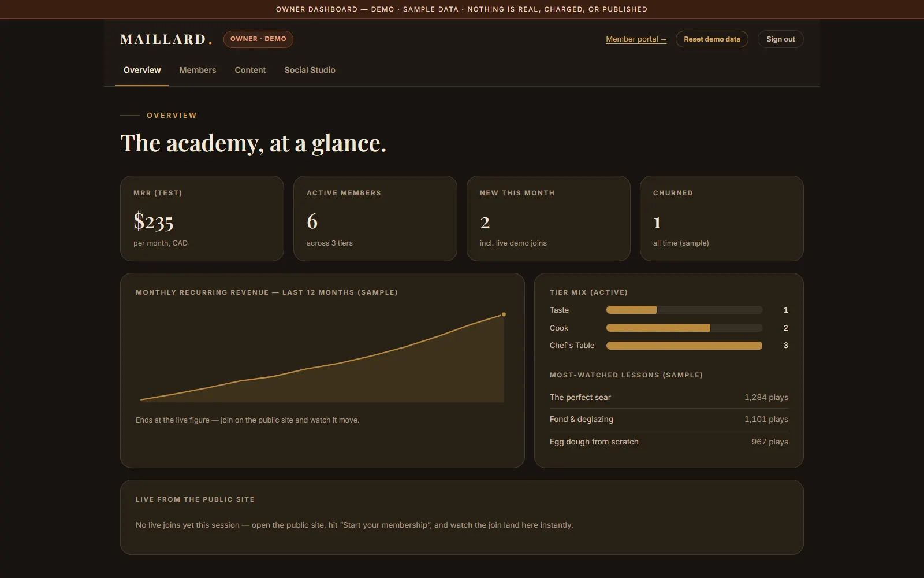924x578 pixels.
Task: Open the Overview tab
Action: point(142,70)
